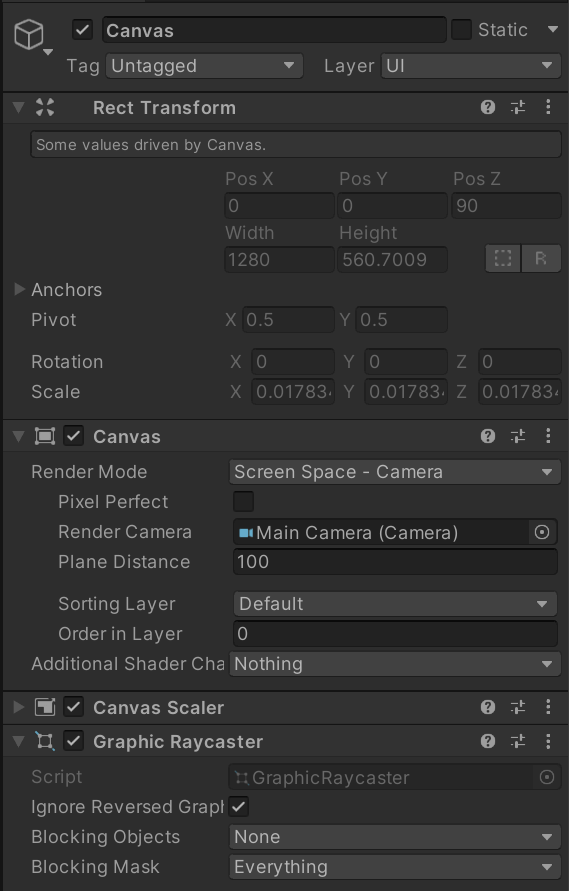The image size is (569, 891).
Task: Click the Render Camera object picker circle
Action: 542,532
